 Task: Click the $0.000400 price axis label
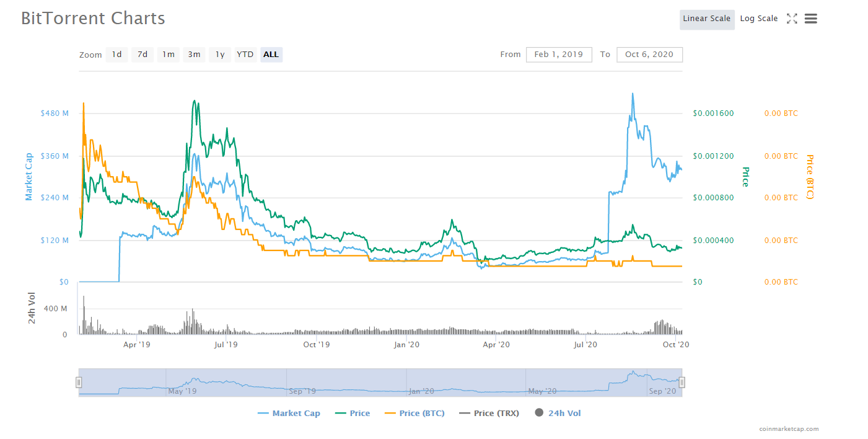713,240
